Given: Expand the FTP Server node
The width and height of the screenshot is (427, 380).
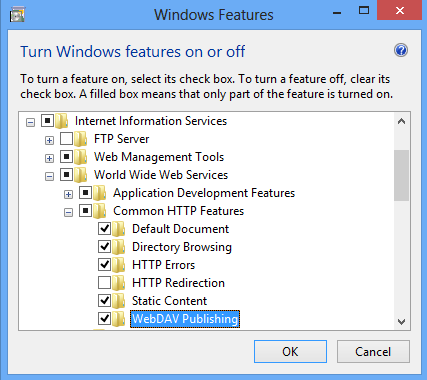Looking at the screenshot, I should [x=49, y=140].
